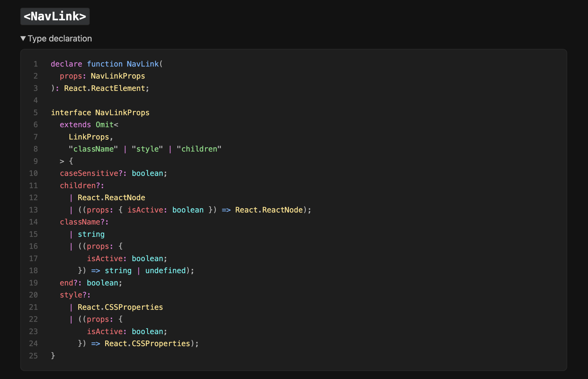Click the style property on line 20
Image resolution: width=588 pixels, height=379 pixels.
[71, 295]
